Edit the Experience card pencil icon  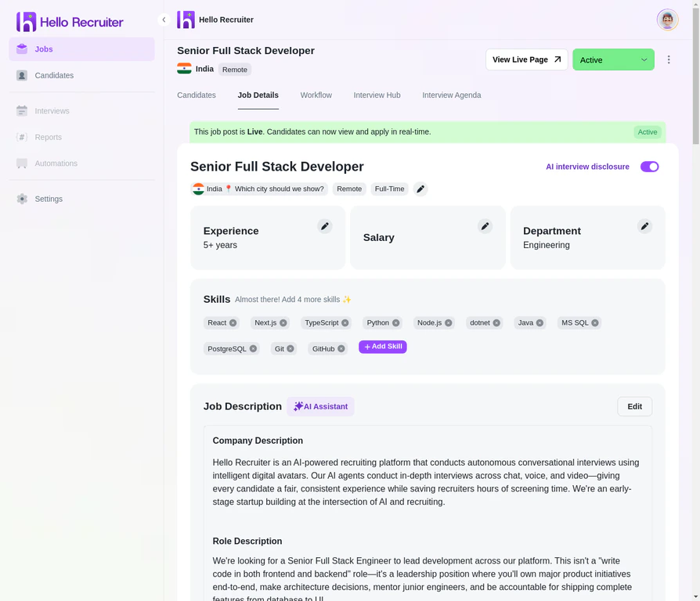325,226
